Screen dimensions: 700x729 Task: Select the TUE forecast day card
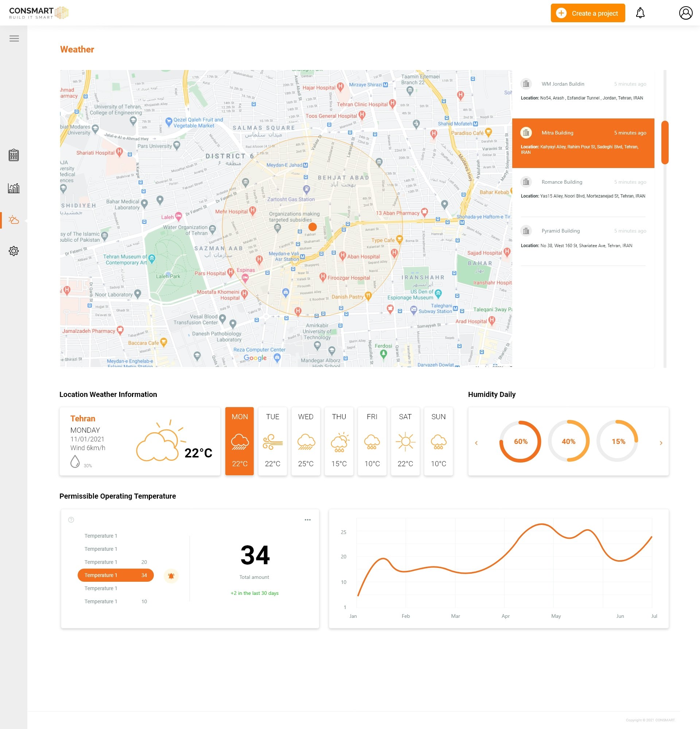click(x=273, y=441)
